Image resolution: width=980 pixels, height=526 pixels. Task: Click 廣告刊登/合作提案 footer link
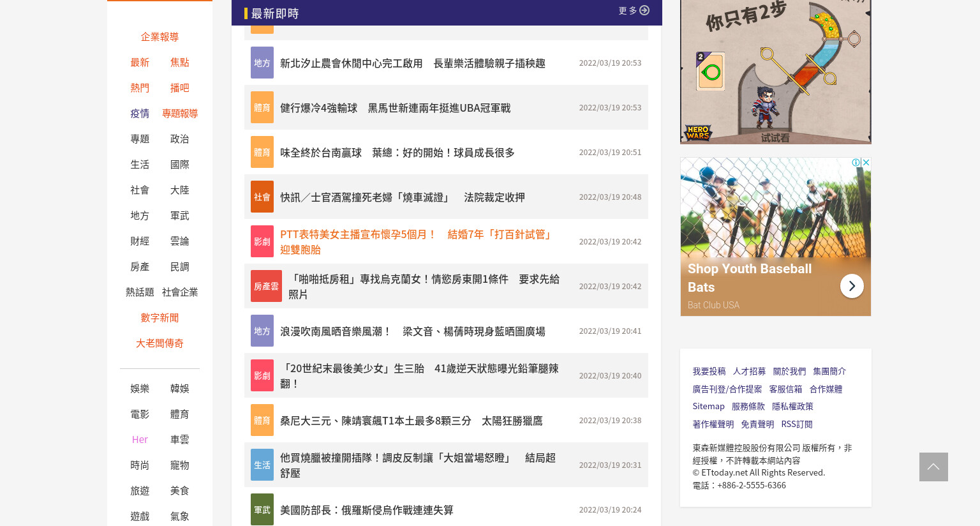tap(727, 389)
